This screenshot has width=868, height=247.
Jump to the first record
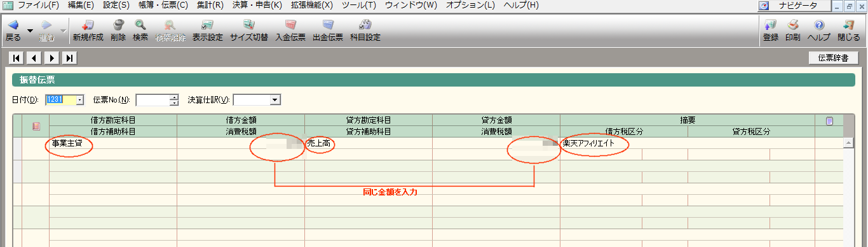click(x=17, y=58)
